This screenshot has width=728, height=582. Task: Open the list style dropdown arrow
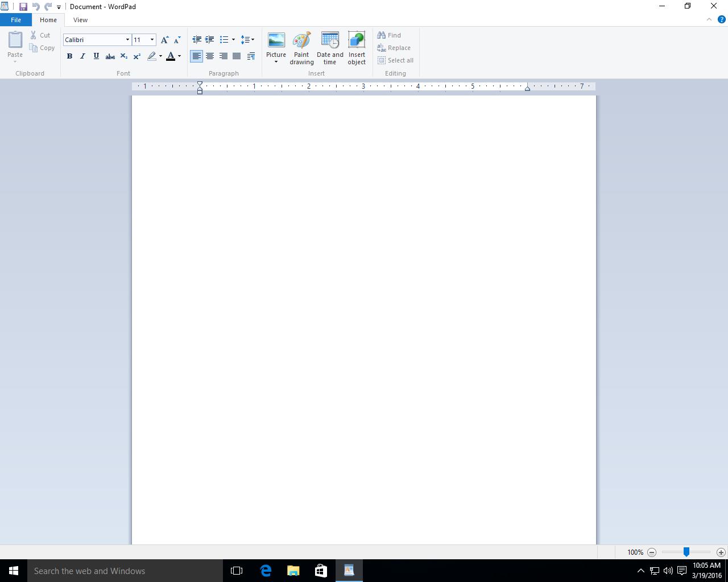pyautogui.click(x=233, y=40)
